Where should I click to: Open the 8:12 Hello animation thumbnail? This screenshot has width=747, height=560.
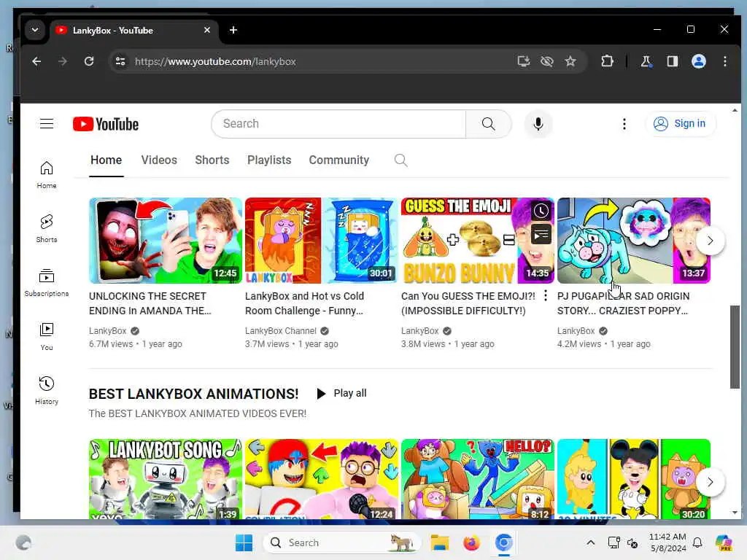[x=477, y=479]
